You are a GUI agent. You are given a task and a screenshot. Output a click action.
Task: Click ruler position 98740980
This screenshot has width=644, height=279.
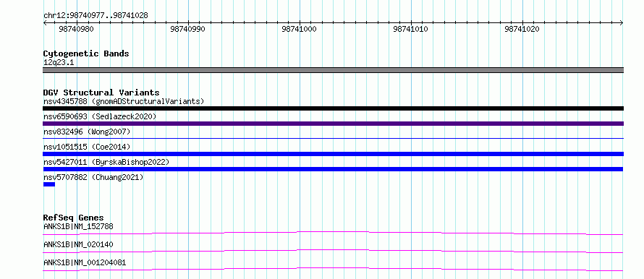click(76, 30)
